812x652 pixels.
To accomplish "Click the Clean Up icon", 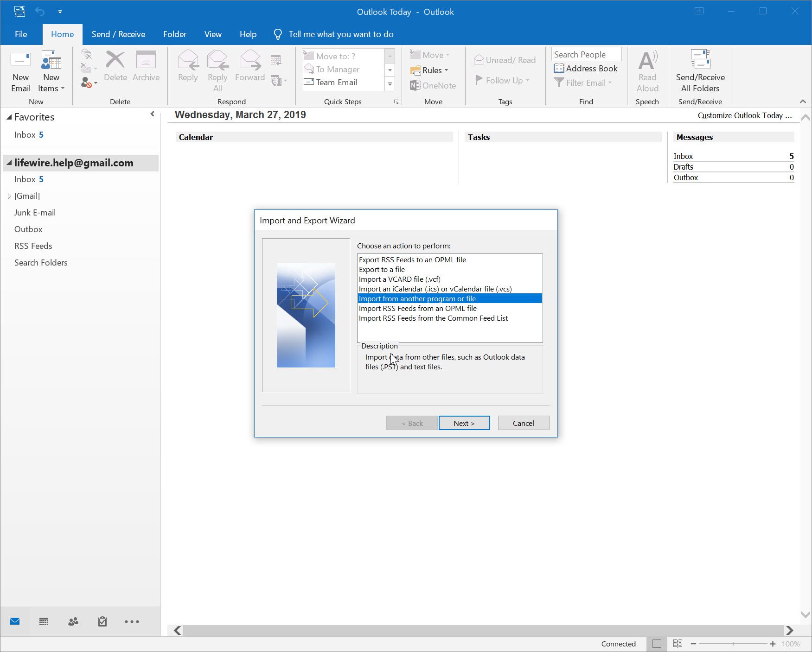I will tap(89, 68).
